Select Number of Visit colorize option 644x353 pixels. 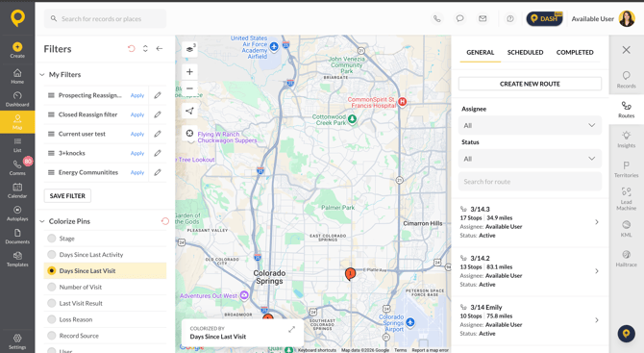(x=51, y=287)
